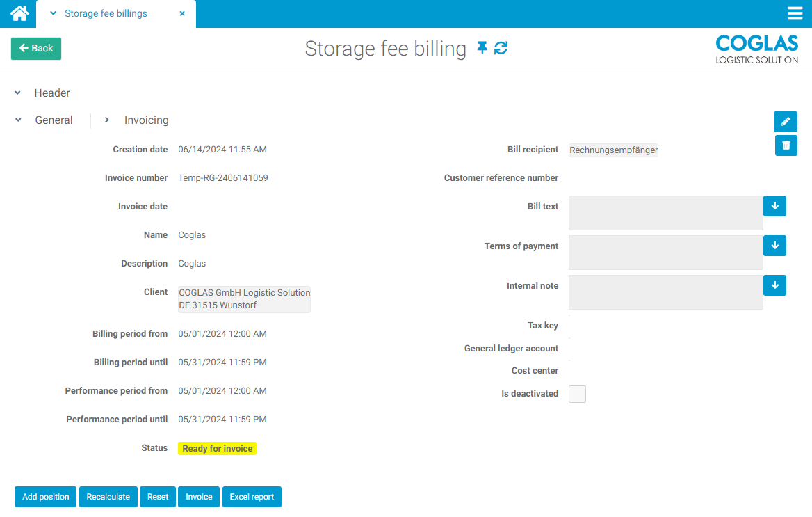Click the Bill text field
The image size is (812, 517).
pos(665,213)
